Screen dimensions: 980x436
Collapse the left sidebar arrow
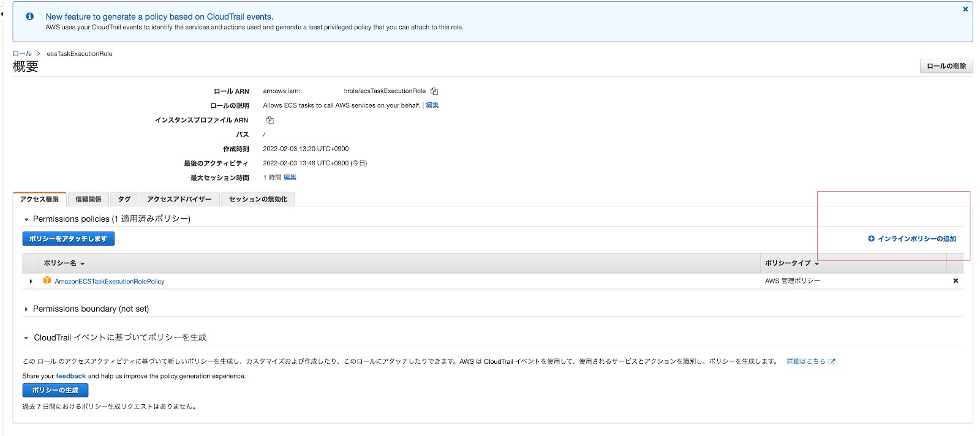click(2, 13)
